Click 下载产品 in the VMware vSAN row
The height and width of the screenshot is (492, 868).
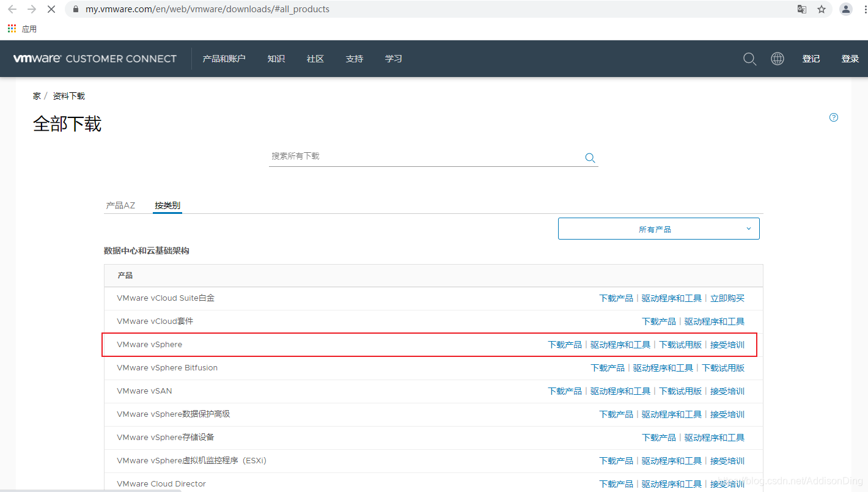pyautogui.click(x=565, y=391)
